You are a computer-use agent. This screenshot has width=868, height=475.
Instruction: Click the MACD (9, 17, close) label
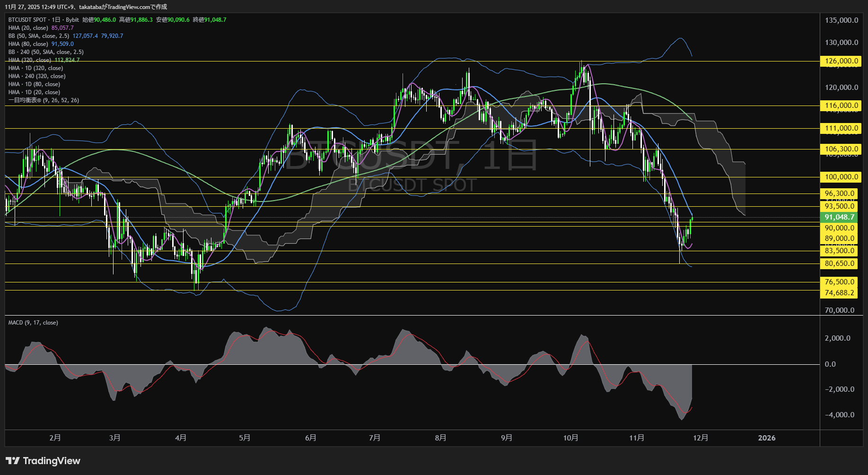tap(33, 323)
